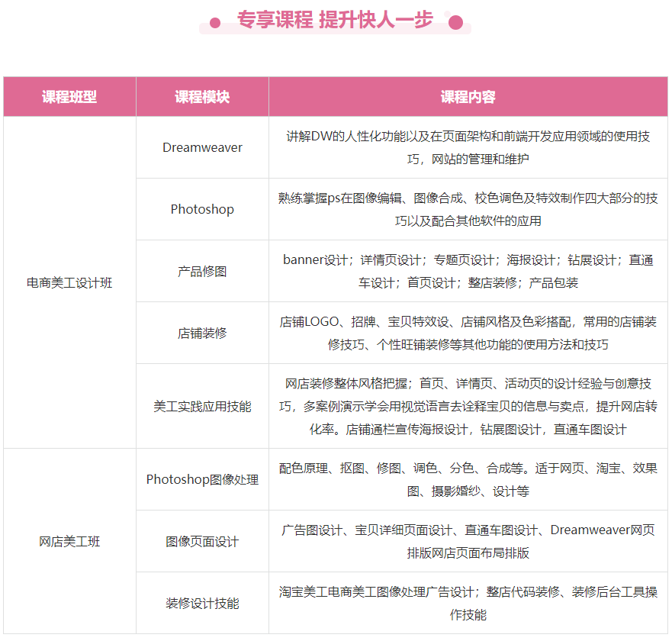This screenshot has height=641, width=672.
Task: Select the 电商美工设计班 cell
Action: pos(69,282)
